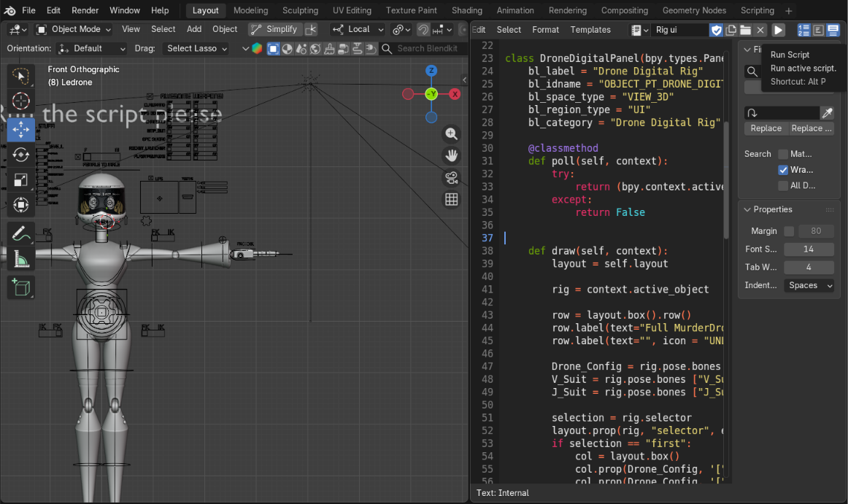Image resolution: width=848 pixels, height=504 pixels.
Task: Activate the Rotate tool
Action: 20,155
